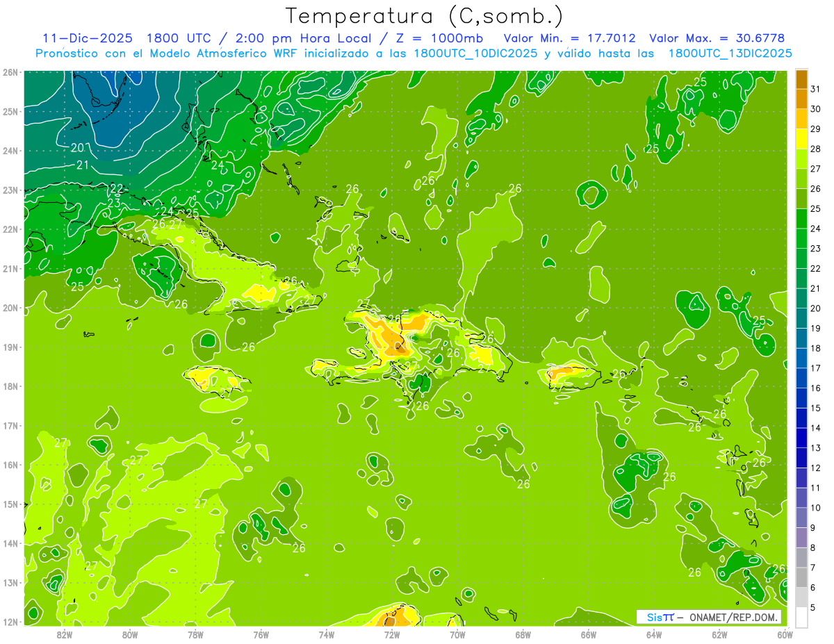Click the '74W' longitude axis label
834x644 pixels.
tap(326, 635)
